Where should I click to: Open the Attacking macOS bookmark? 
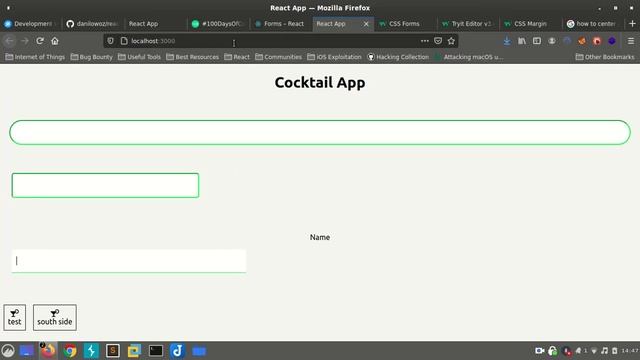pos(469,57)
